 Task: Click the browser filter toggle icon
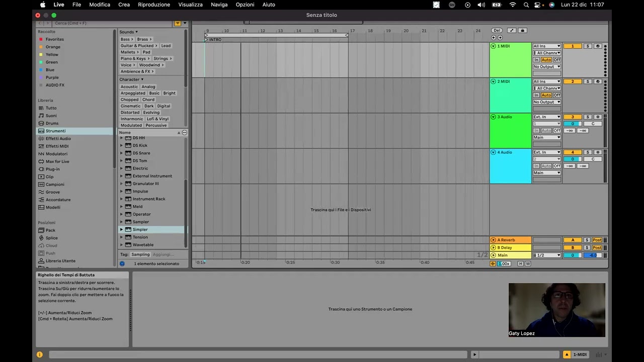178,23
